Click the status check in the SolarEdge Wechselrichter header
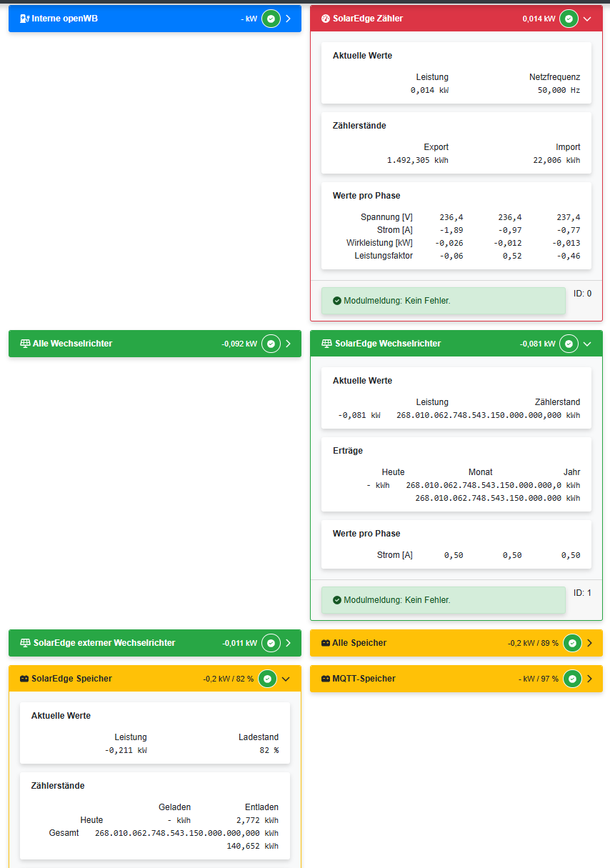Image resolution: width=610 pixels, height=868 pixels. point(569,344)
